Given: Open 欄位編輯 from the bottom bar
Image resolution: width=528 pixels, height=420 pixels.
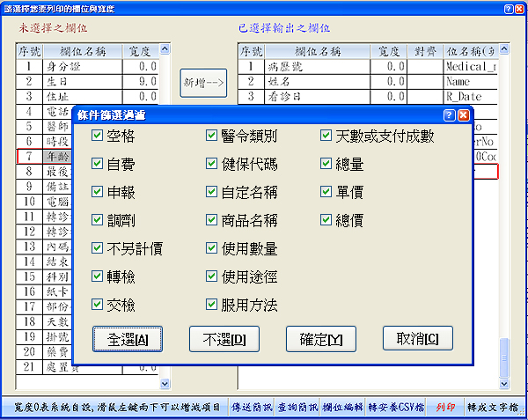Looking at the screenshot, I should click(343, 408).
